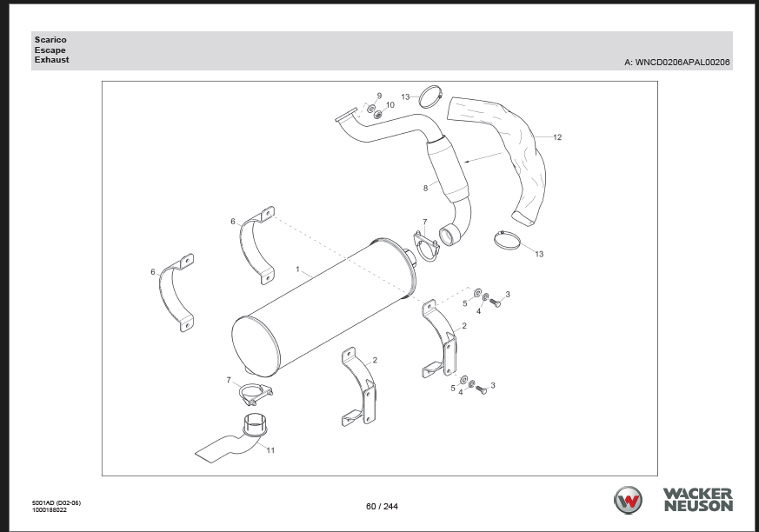Click the hose clamp ring near top 13
759x532 pixels.
[430, 94]
